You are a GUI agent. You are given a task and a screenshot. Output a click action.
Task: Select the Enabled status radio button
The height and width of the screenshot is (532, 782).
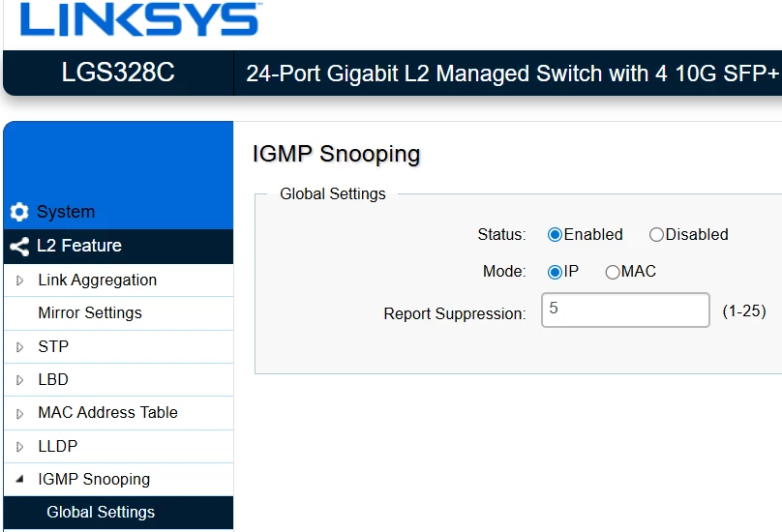coord(555,235)
